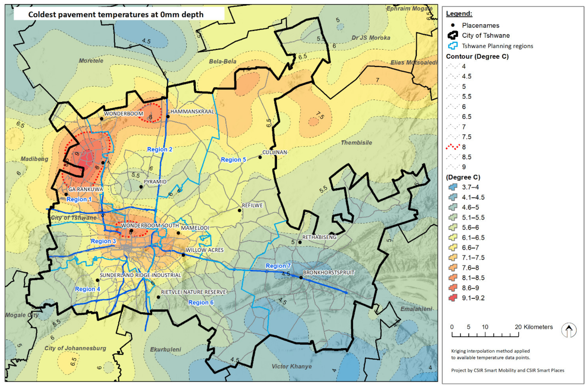The image size is (588, 388).
Task: Click the Region 2 map label
Action: coord(159,149)
